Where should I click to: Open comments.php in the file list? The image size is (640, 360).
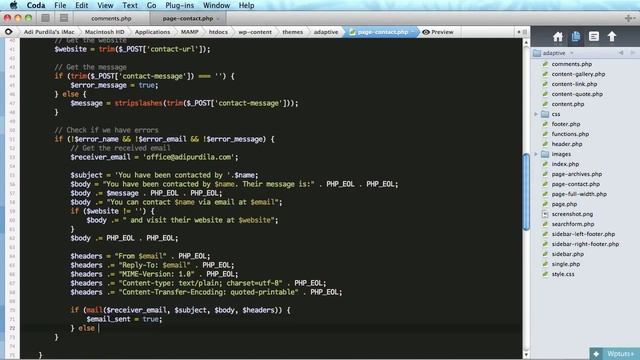point(571,64)
